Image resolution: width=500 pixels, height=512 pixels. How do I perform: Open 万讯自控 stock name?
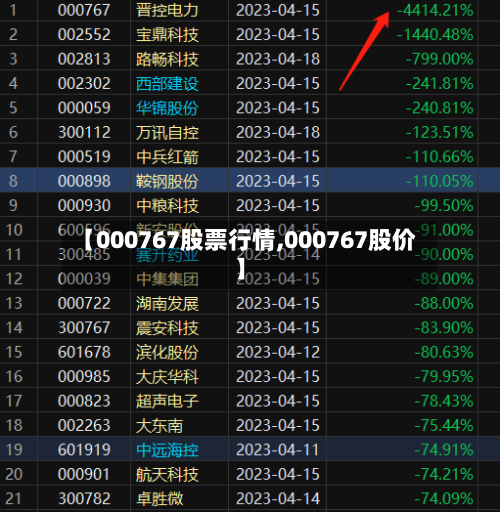click(167, 132)
